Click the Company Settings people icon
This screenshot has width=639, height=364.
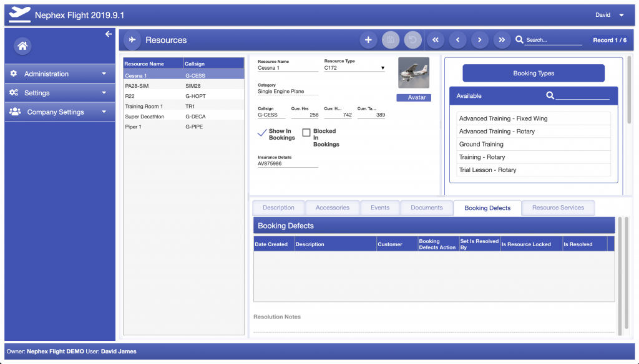coord(15,112)
